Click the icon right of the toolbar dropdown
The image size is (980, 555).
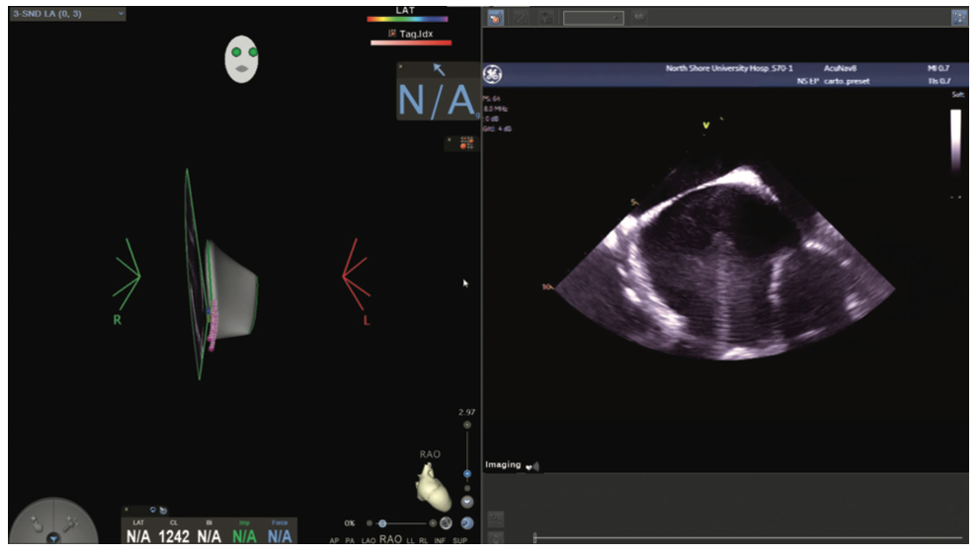pos(639,18)
